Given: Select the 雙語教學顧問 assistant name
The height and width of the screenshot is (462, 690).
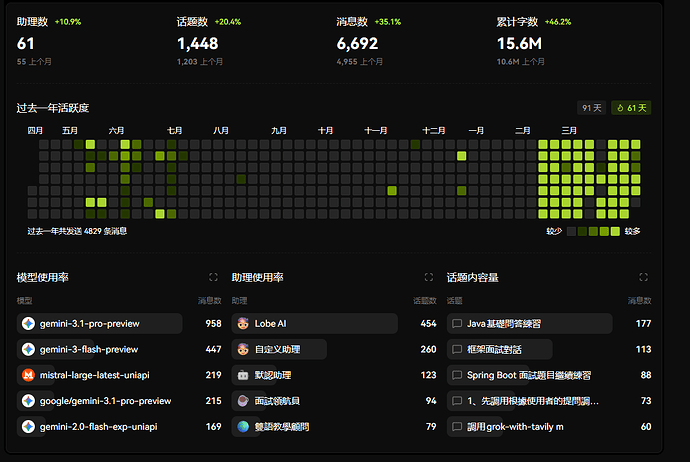Looking at the screenshot, I should coord(282,426).
